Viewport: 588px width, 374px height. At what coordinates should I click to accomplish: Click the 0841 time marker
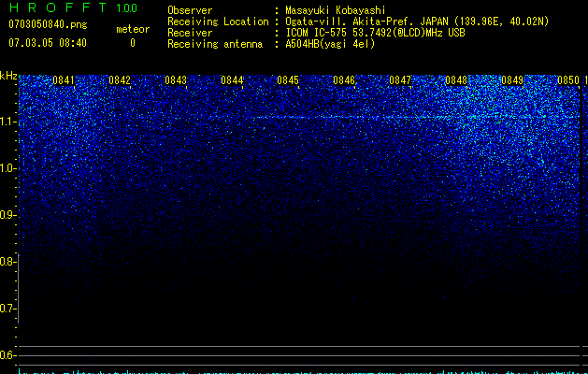point(64,80)
